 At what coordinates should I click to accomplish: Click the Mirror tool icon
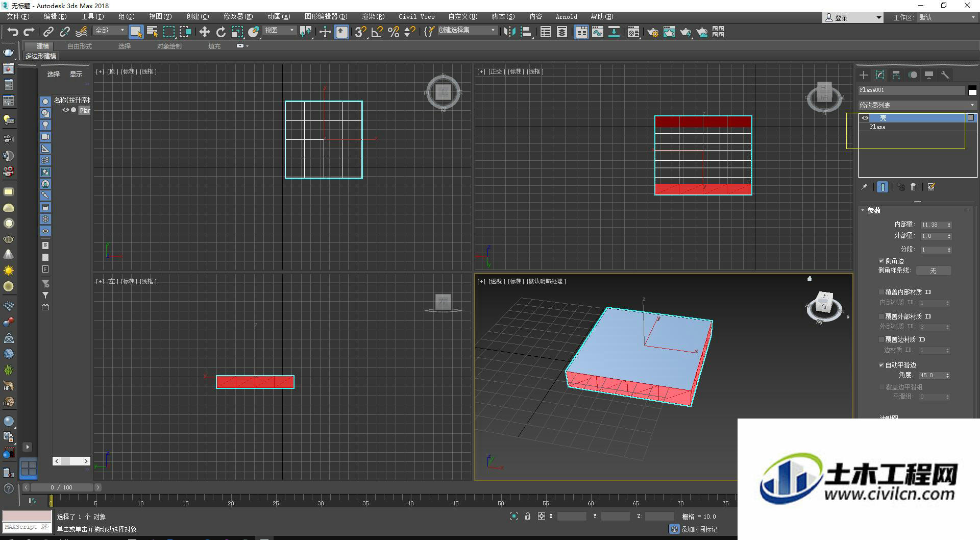pyautogui.click(x=509, y=32)
